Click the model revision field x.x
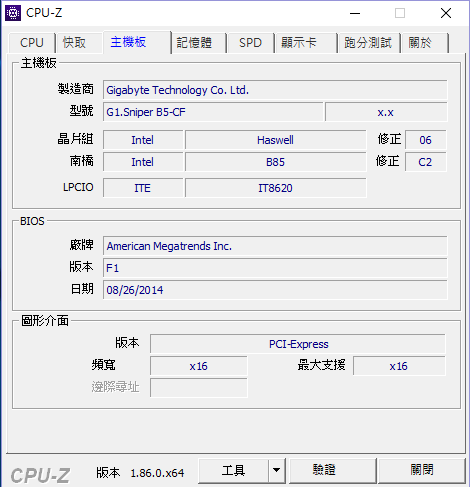Screen dimensions: 470x487 pos(386,112)
